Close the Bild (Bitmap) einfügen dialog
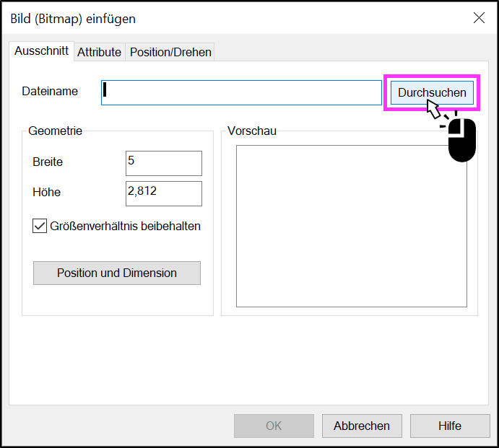Image resolution: width=499 pixels, height=448 pixels. [x=479, y=18]
